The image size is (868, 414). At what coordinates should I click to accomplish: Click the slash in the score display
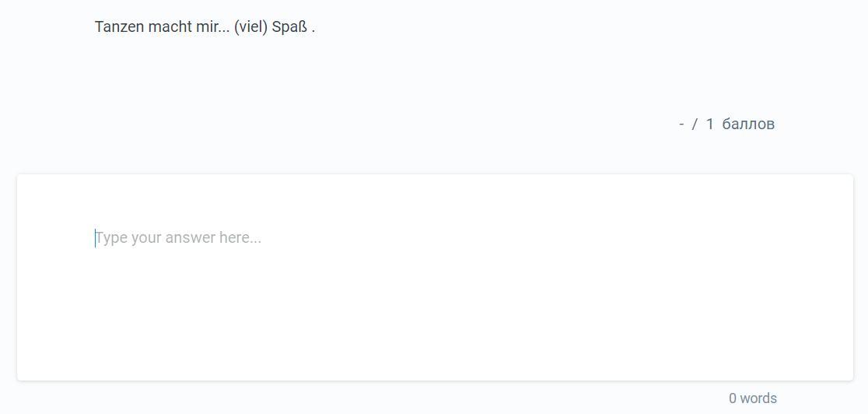695,124
